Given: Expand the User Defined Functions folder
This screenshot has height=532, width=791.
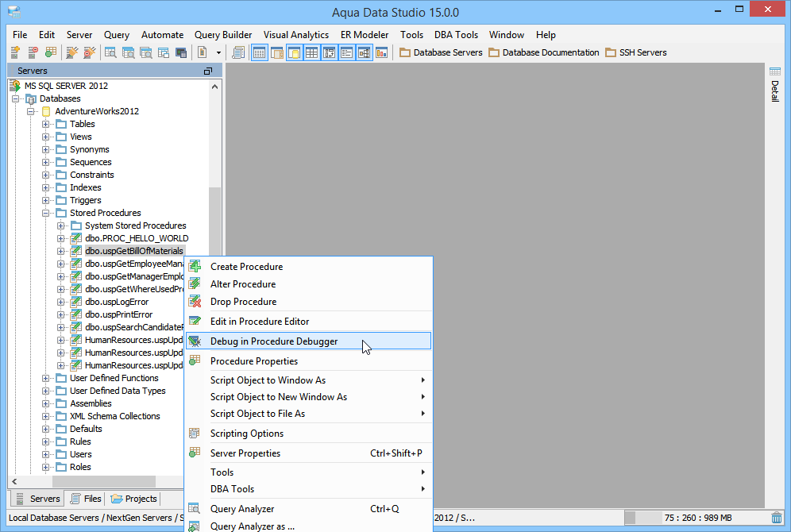Looking at the screenshot, I should 46,378.
